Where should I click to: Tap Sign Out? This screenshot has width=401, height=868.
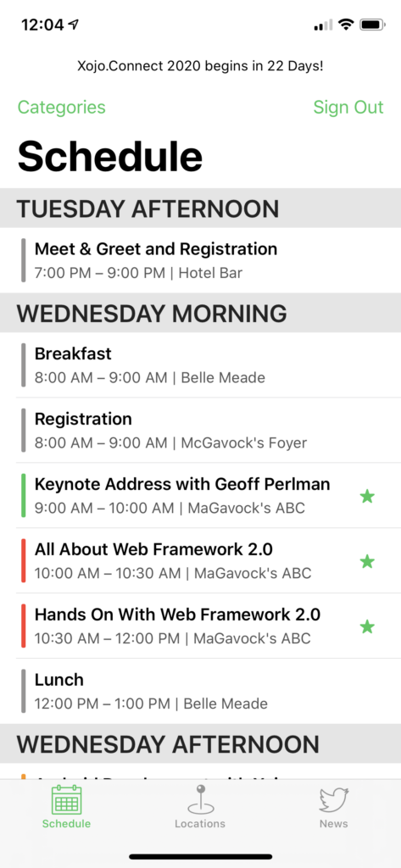pos(348,107)
